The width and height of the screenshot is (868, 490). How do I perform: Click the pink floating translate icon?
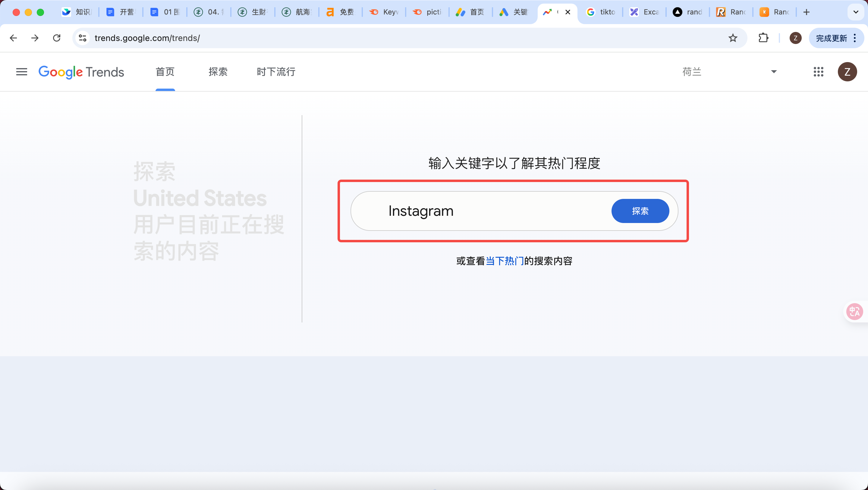pos(854,311)
